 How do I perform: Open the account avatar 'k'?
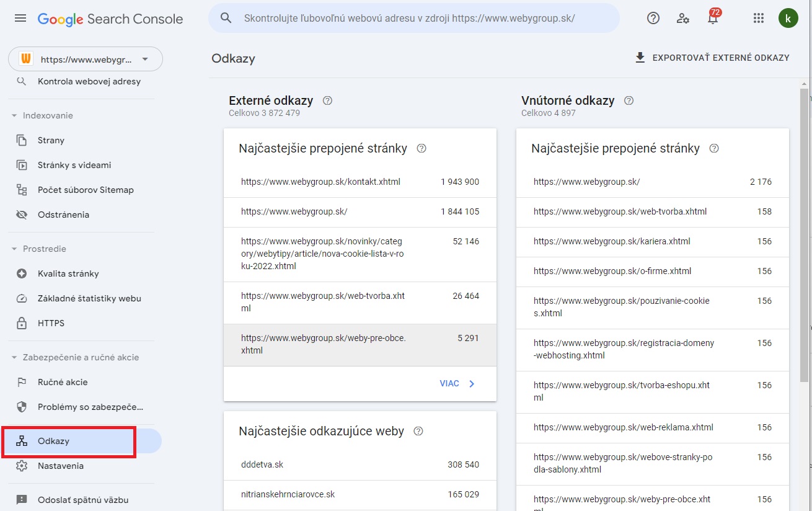[788, 18]
